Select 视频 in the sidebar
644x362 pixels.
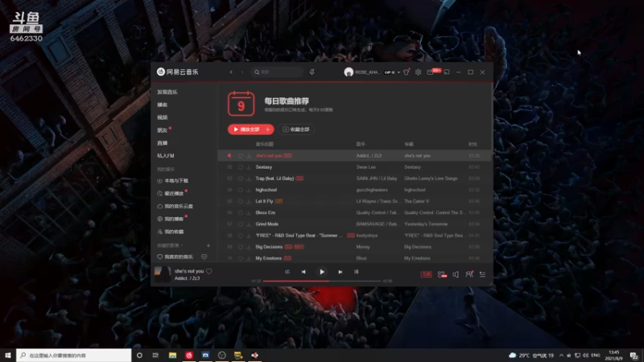[x=163, y=117]
